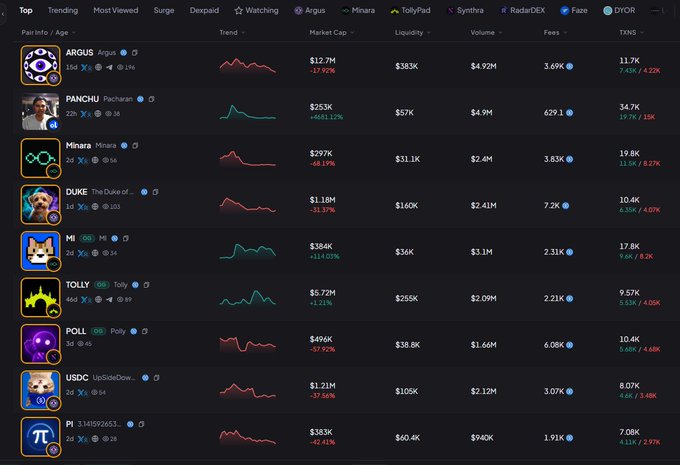
Task: Click the MI pixel cat thumbnail
Action: click(x=40, y=251)
